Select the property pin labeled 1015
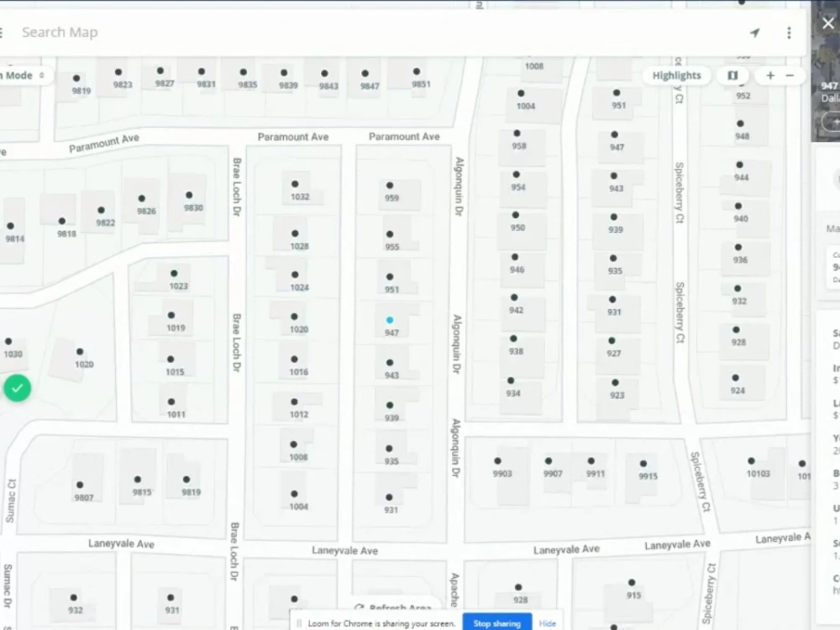 (171, 359)
